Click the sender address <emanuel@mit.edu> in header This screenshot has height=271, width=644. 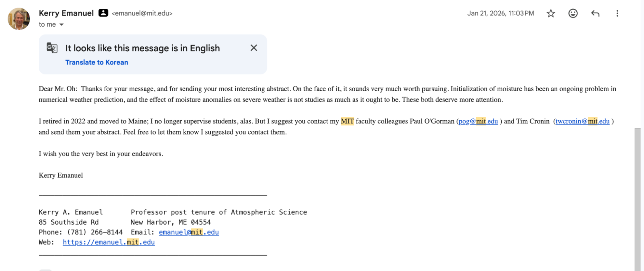pyautogui.click(x=142, y=13)
